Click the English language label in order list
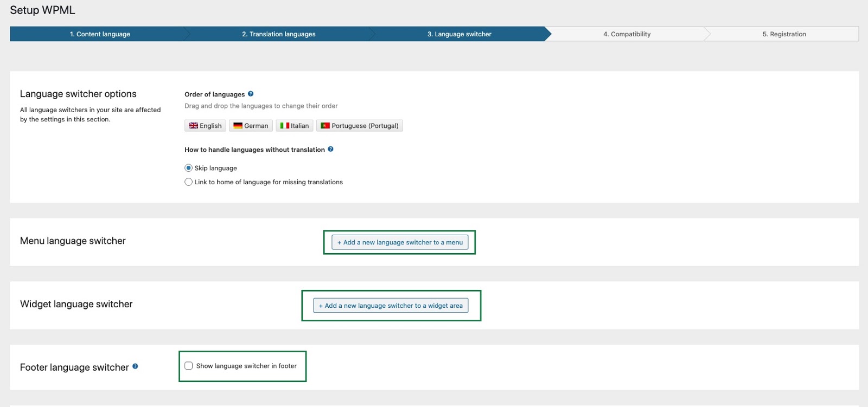868x407 pixels. (x=210, y=126)
